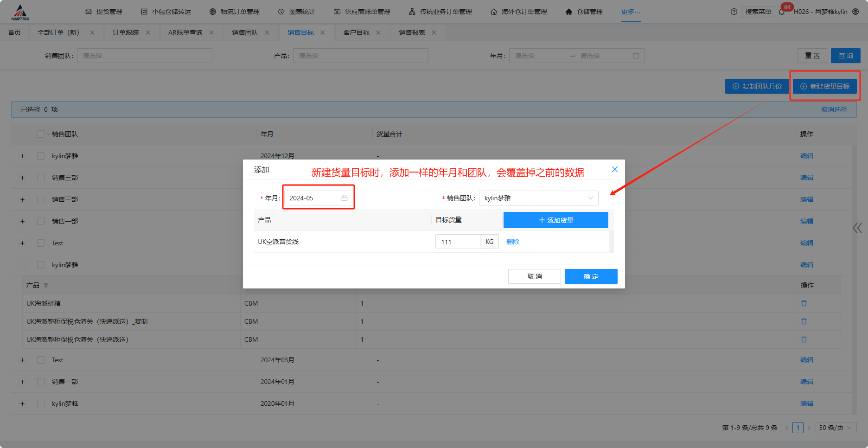Switch to the 客户目标 tab
This screenshot has height=448, width=868.
tap(356, 32)
